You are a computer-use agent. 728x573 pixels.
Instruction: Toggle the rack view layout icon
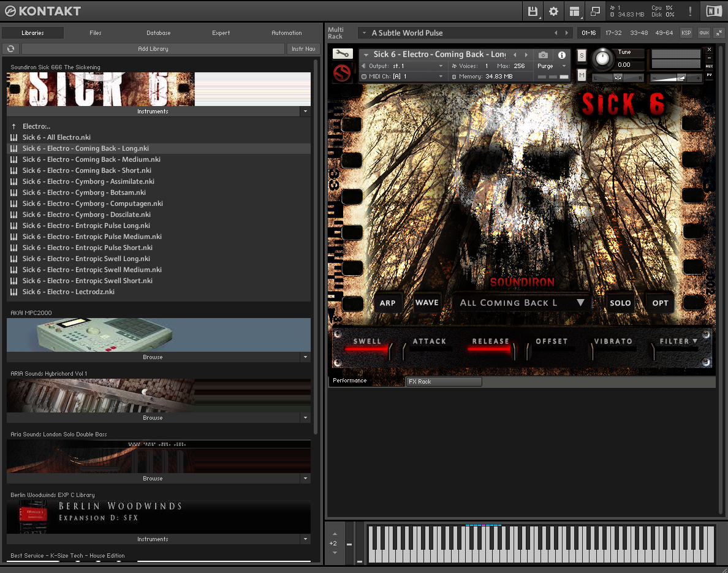point(574,11)
